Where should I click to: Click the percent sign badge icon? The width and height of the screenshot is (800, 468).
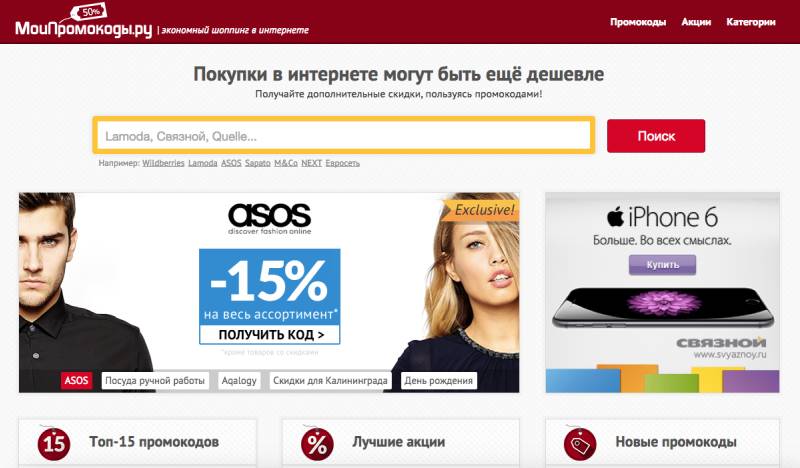(317, 444)
